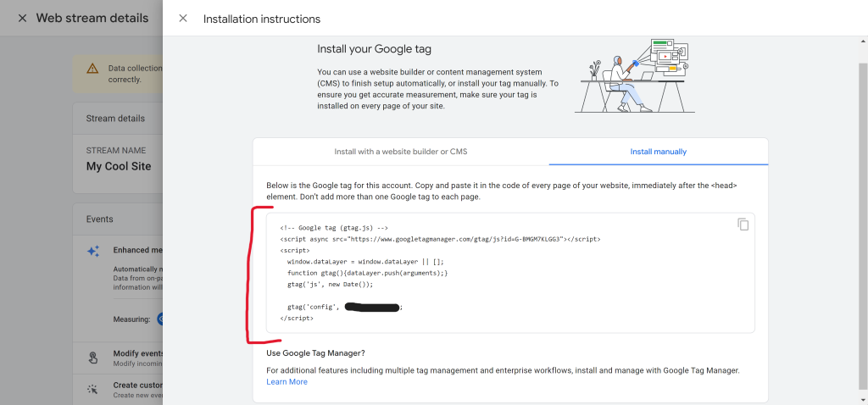Screen dimensions: 868x405
Task: Click the window.dataLayer code line
Action: (365, 261)
